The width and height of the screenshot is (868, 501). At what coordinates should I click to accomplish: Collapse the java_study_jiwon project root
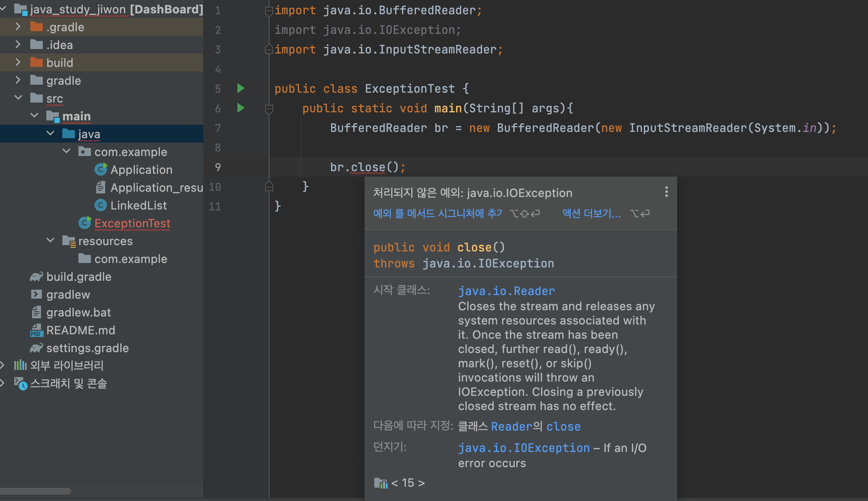(3, 8)
